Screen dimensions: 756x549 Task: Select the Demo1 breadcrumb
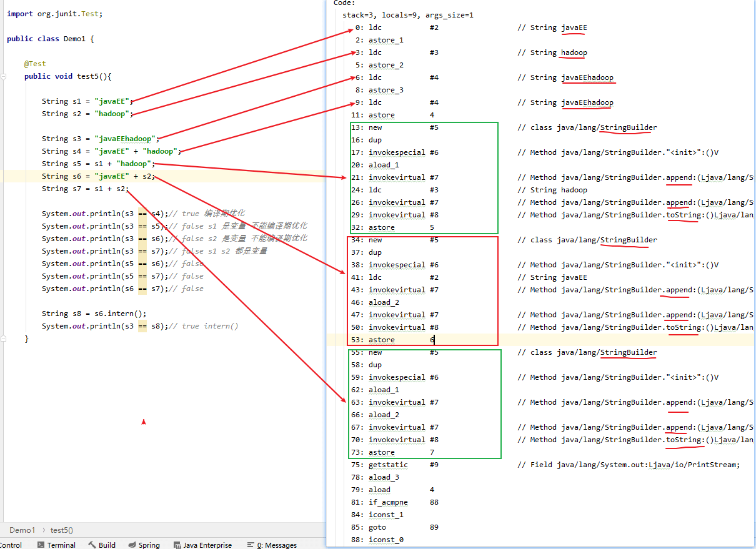click(22, 530)
